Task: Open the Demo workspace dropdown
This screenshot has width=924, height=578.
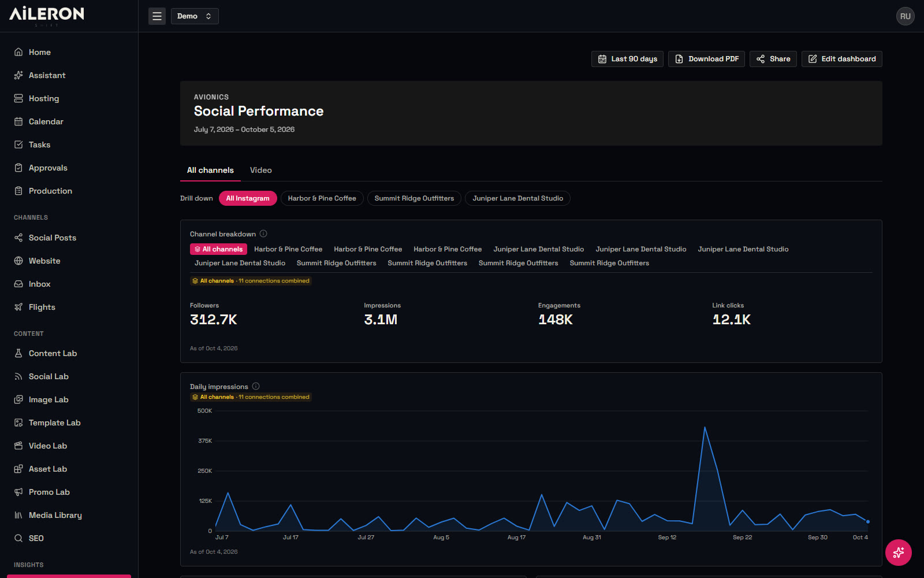Action: (195, 16)
